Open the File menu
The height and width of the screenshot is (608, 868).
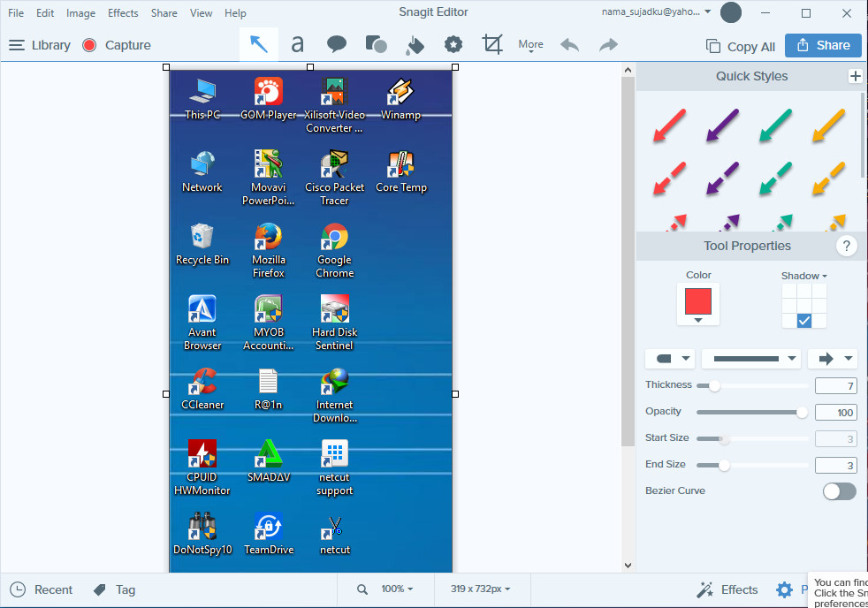tap(16, 12)
